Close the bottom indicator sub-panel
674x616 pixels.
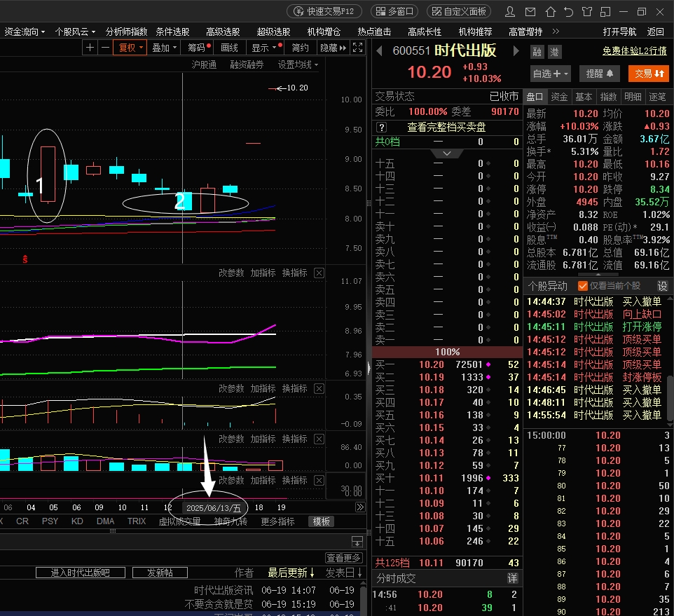(x=319, y=480)
